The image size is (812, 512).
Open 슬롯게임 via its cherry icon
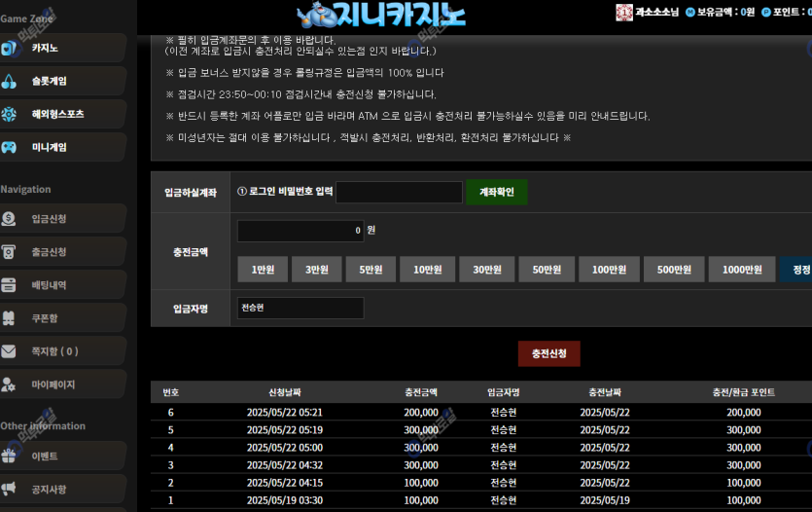point(10,82)
